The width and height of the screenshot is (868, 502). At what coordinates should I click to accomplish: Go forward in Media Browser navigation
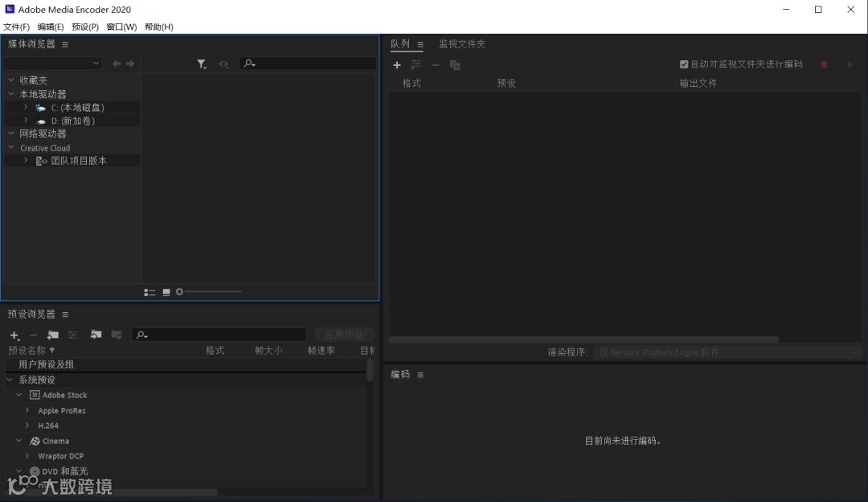(x=130, y=64)
